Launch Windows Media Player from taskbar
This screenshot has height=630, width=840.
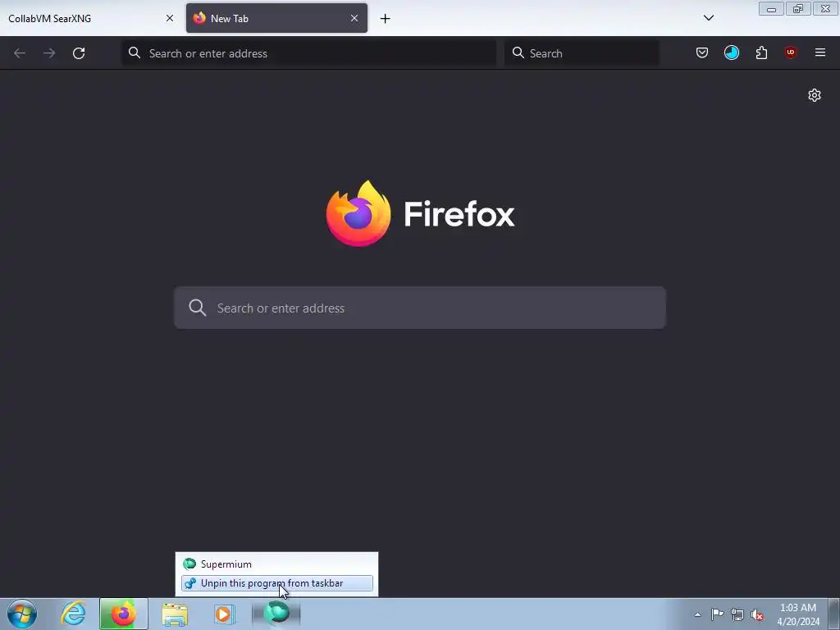point(224,614)
